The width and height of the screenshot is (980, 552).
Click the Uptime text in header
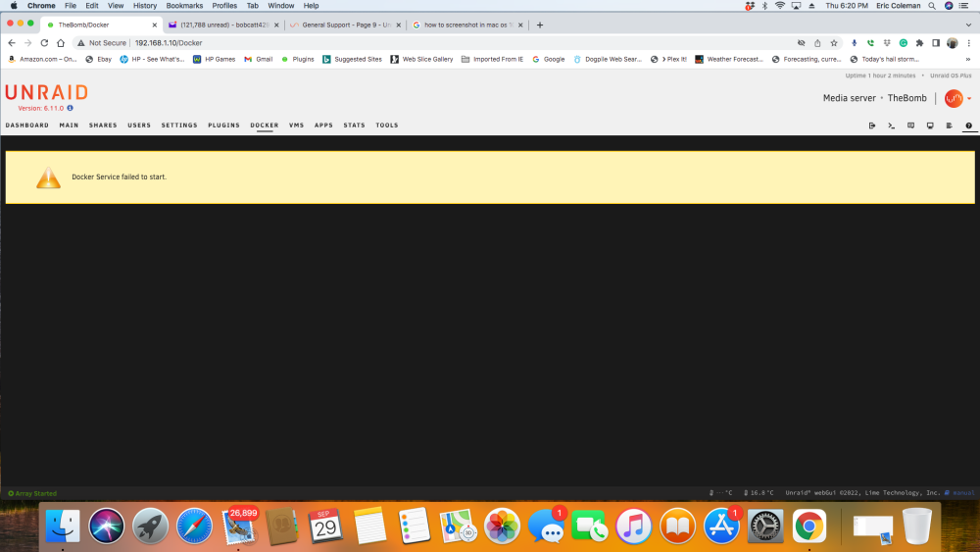[881, 75]
